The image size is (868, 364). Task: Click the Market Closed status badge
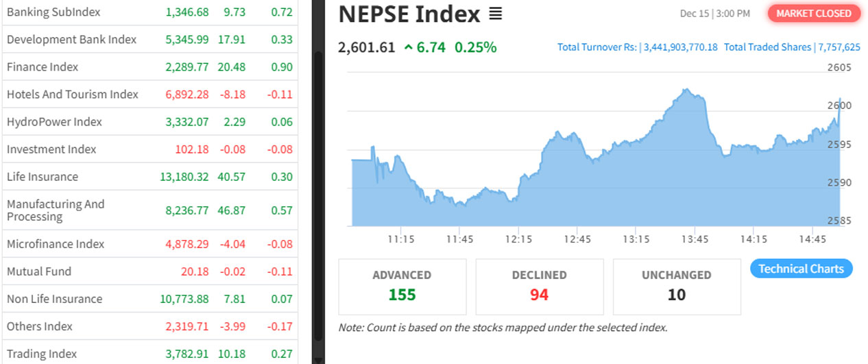814,13
